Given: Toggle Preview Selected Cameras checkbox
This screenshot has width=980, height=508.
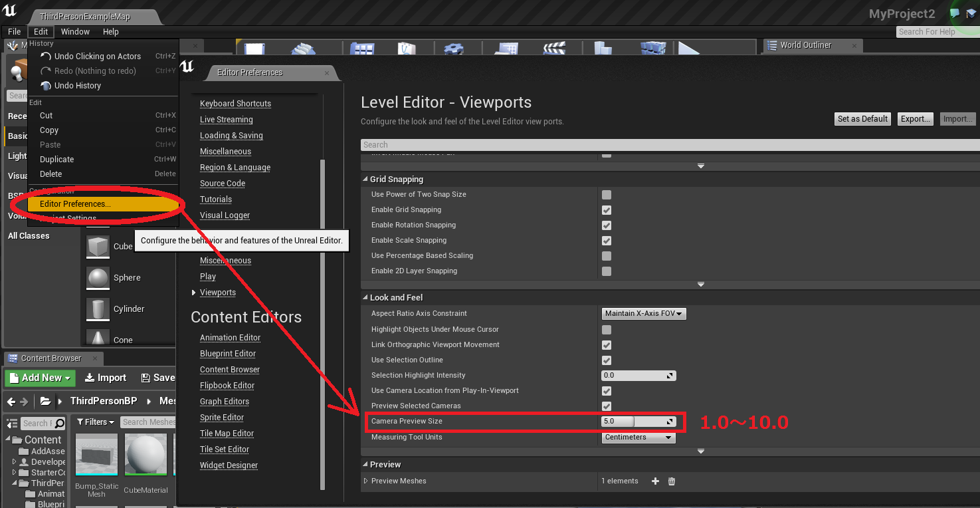Looking at the screenshot, I should point(607,406).
